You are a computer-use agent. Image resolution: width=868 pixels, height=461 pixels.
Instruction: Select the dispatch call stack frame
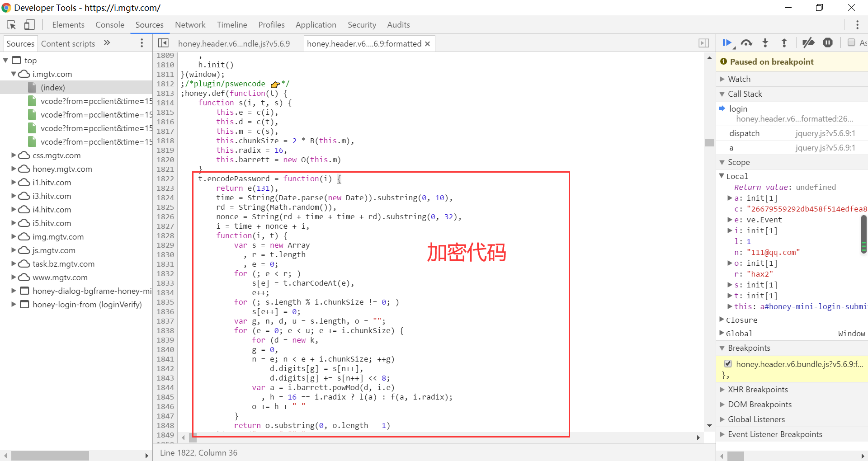792,133
